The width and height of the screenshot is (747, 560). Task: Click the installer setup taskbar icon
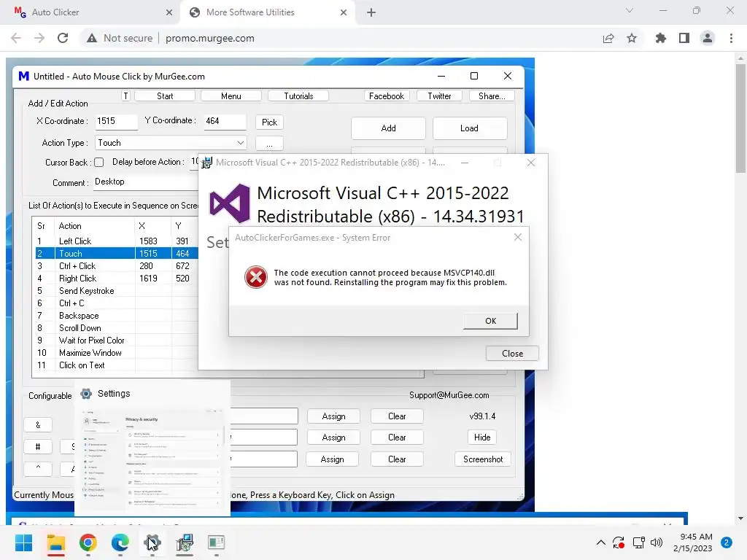(x=185, y=542)
